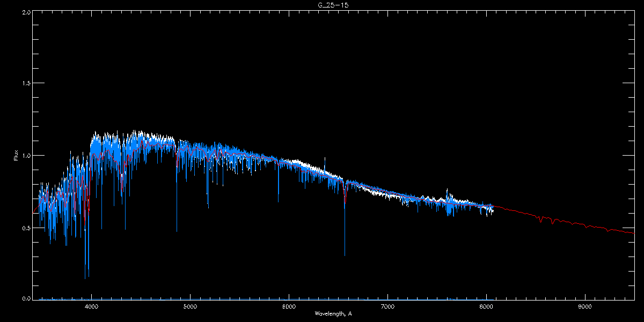Screen dimensions: 644x322
Task: Click the 1.0 flux tick label
Action: [x=26, y=156]
